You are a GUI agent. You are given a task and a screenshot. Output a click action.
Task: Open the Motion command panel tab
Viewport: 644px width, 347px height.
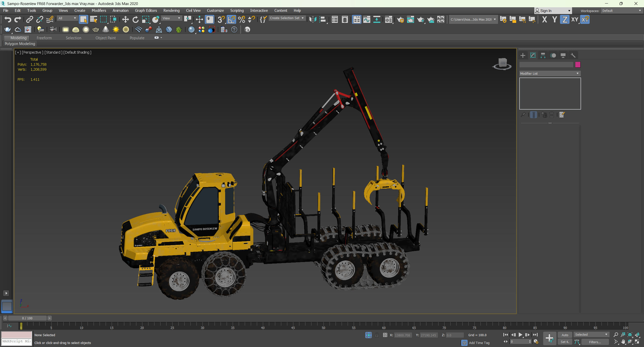(553, 55)
